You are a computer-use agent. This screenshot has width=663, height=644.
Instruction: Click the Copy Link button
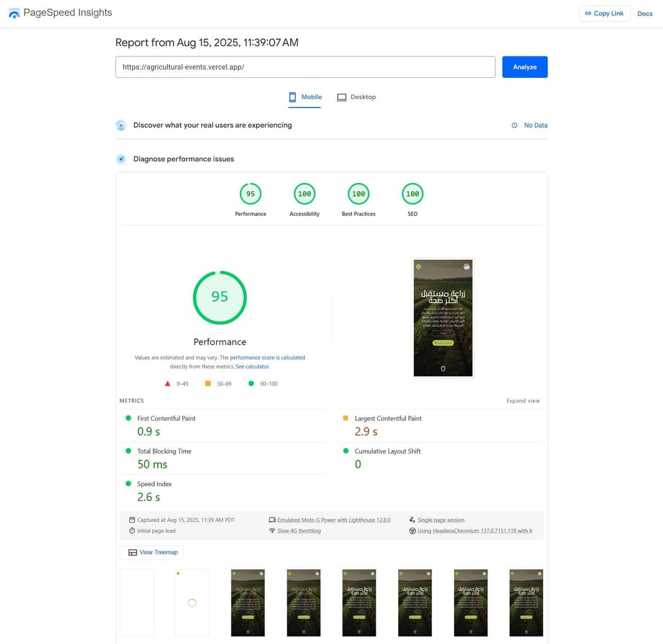(604, 14)
